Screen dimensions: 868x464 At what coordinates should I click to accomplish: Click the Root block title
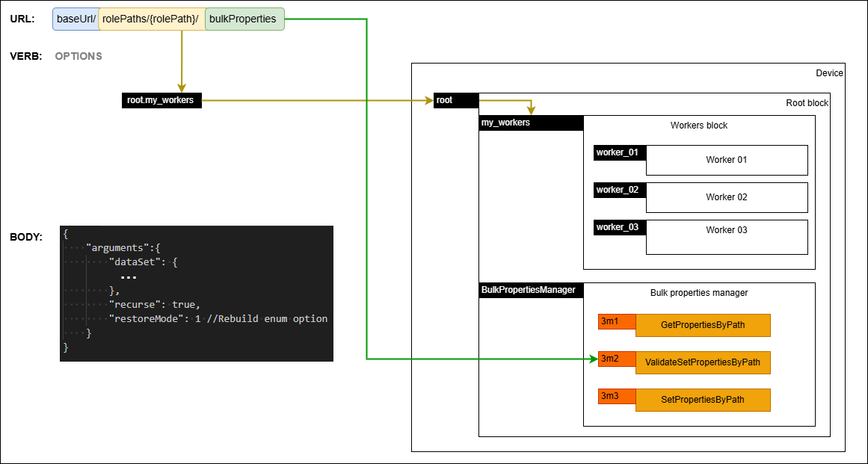807,103
